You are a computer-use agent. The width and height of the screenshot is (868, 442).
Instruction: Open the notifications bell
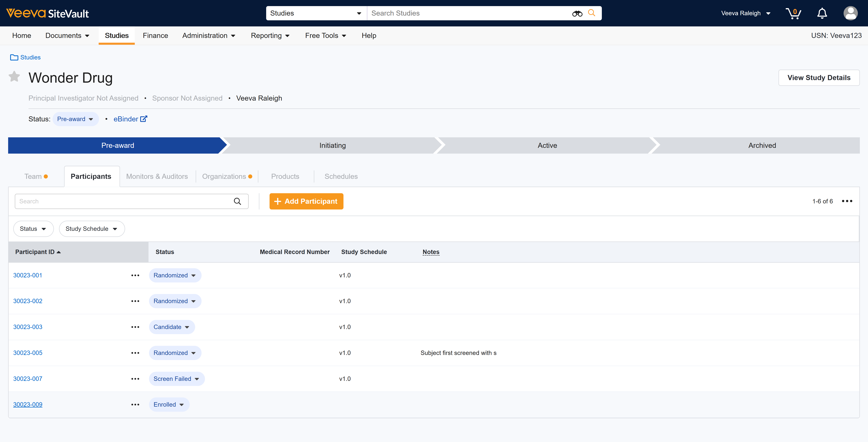[x=822, y=14]
